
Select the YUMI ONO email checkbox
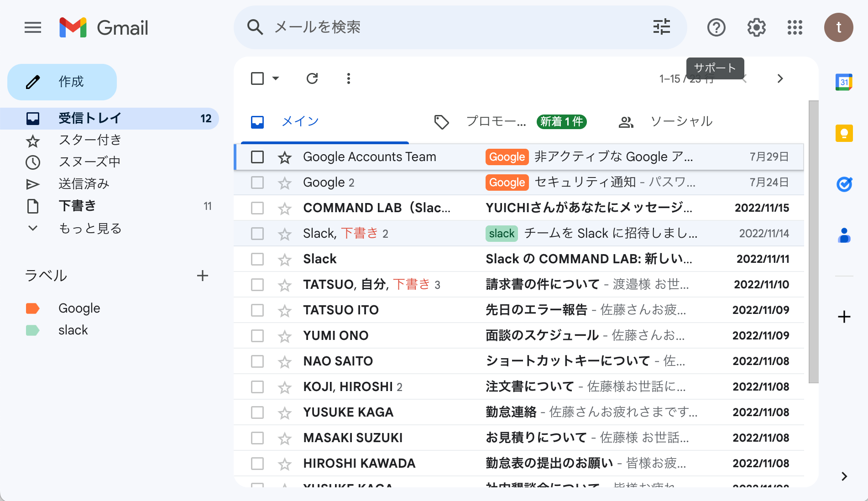coord(257,336)
